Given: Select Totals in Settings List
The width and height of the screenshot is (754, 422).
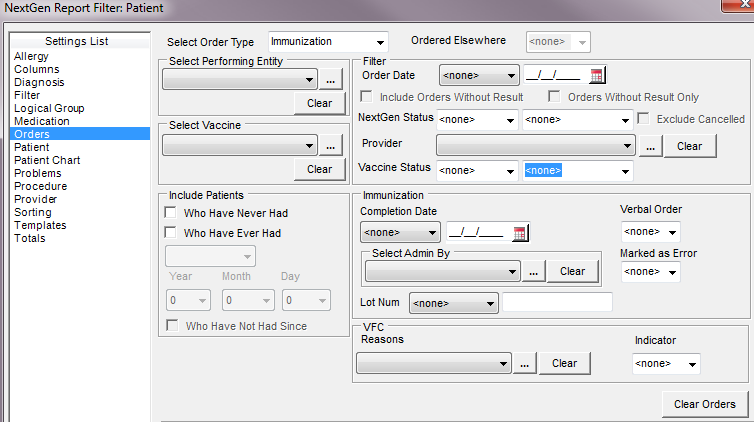Looking at the screenshot, I should click(29, 238).
